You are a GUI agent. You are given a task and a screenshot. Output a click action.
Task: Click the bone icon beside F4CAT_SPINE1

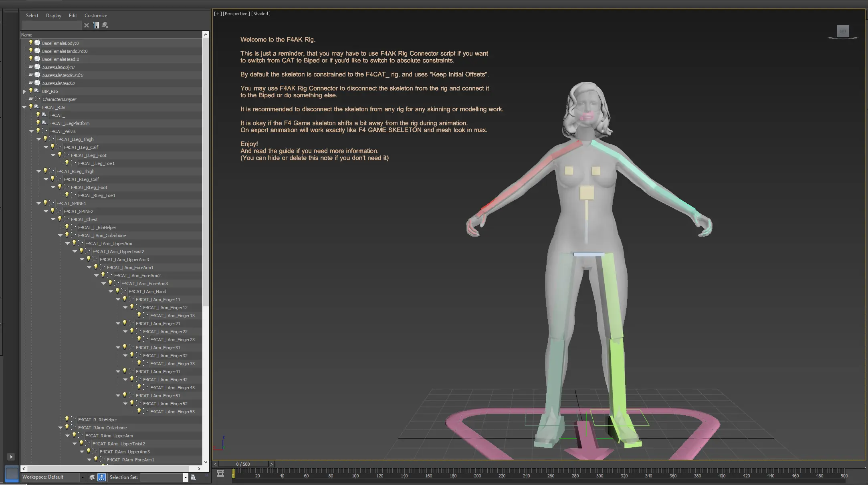coord(52,203)
